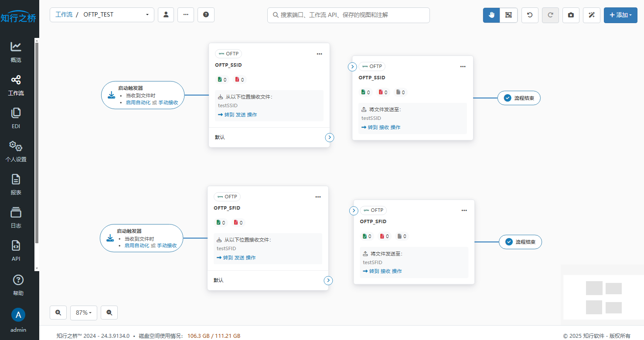Screen dimensions: 644x340
Task: Click the user icon beside workspace selector
Action: pyautogui.click(x=166, y=14)
